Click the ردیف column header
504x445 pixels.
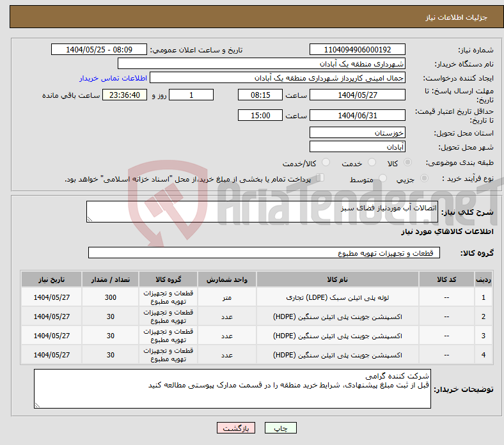[x=484, y=279]
